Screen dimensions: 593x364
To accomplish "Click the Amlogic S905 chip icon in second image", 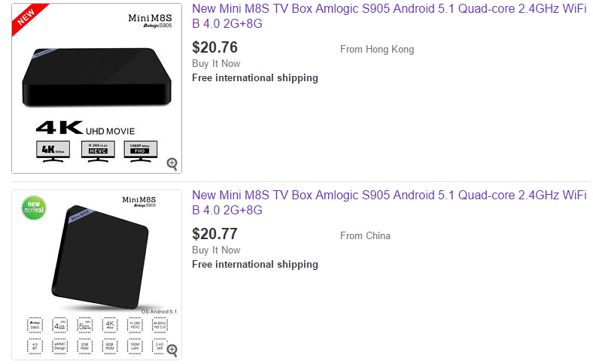I will point(35,325).
